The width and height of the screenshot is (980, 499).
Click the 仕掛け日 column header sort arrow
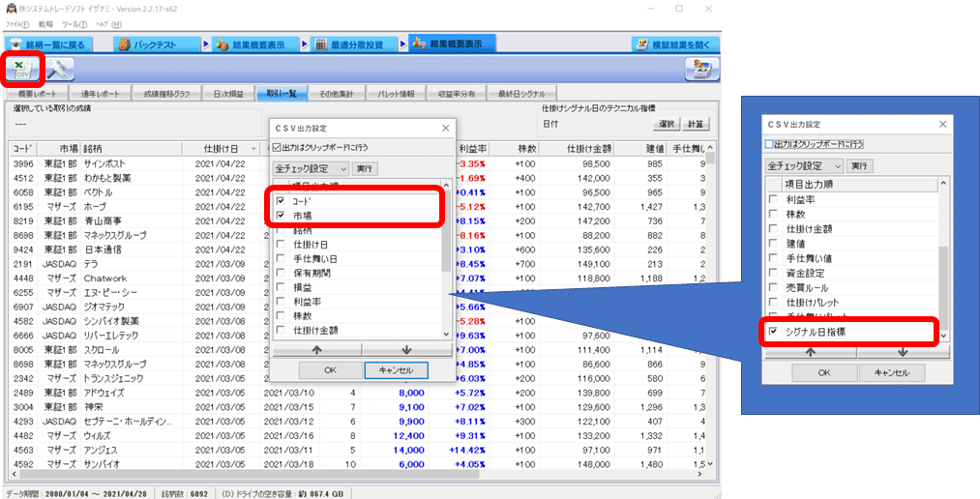coord(253,149)
